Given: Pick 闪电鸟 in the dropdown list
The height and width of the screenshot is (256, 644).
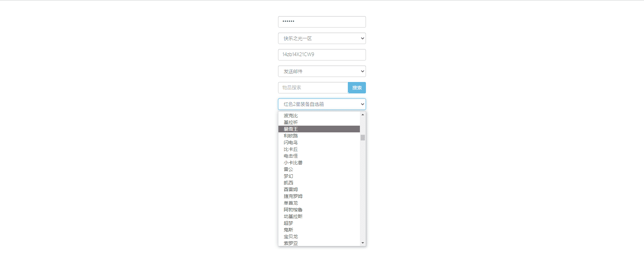Looking at the screenshot, I should click(319, 142).
